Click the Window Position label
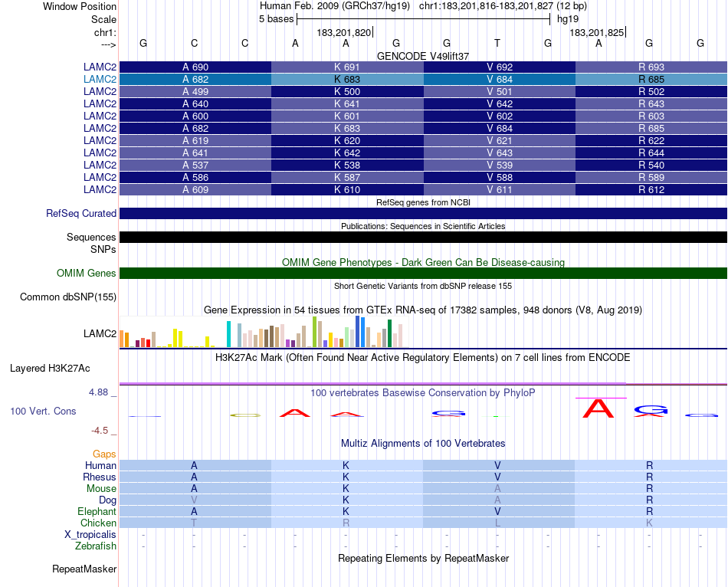The width and height of the screenshot is (728, 587). tap(80, 6)
